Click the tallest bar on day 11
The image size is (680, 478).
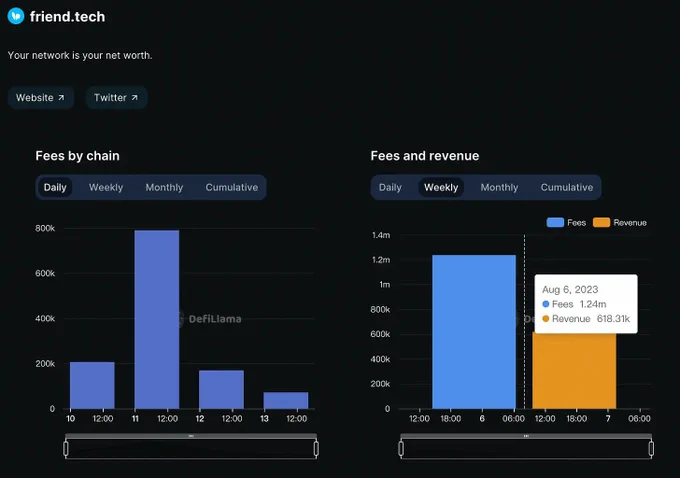click(x=157, y=319)
